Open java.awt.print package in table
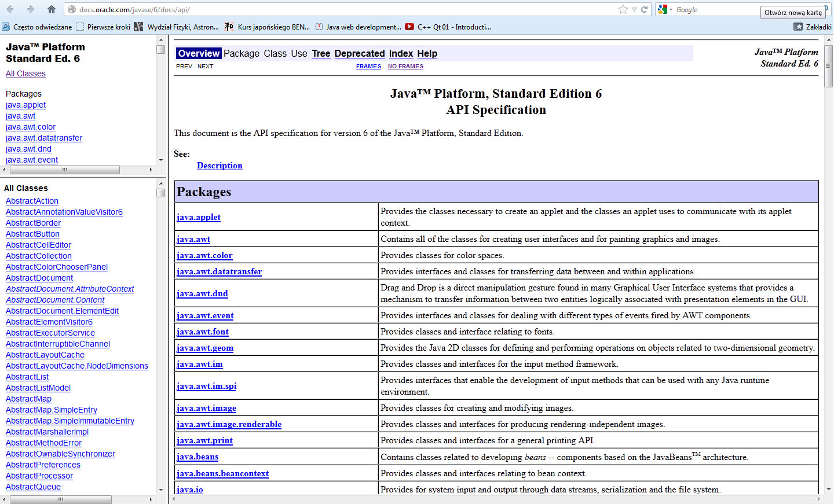This screenshot has height=504, width=834. 204,440
